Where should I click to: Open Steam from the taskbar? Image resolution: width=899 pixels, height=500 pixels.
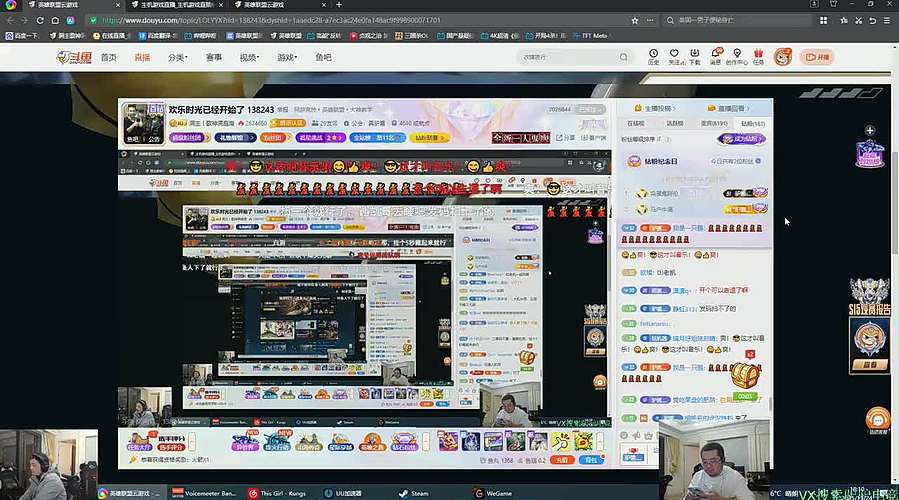pyautogui.click(x=414, y=493)
